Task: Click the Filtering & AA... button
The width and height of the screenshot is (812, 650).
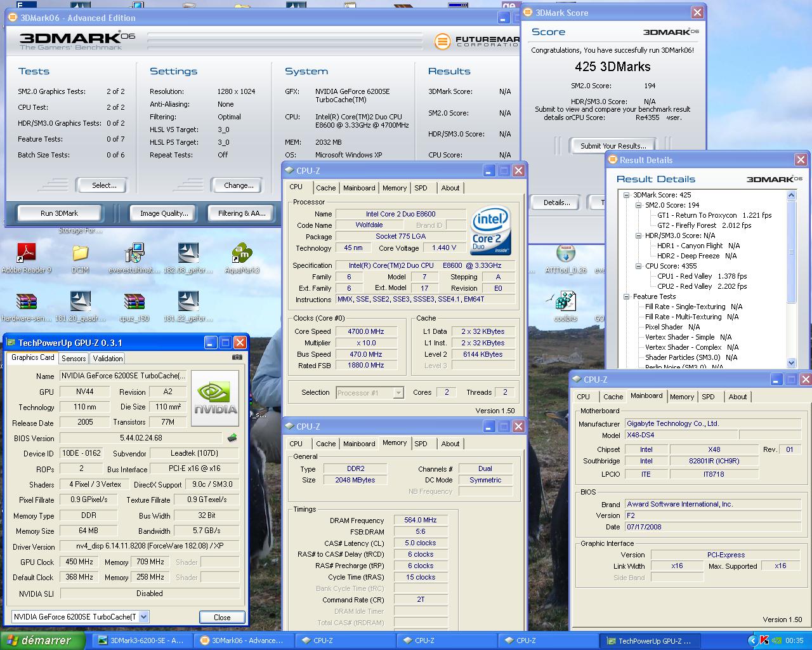Action: (x=242, y=213)
